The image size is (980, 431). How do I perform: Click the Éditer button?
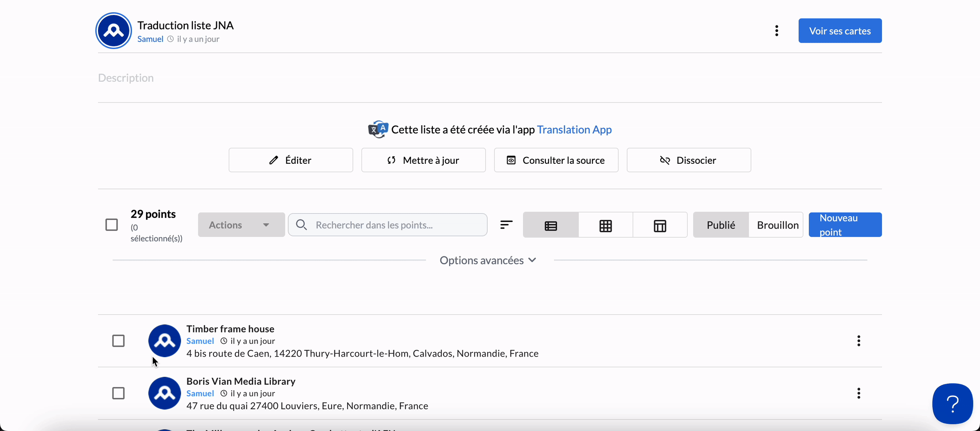[291, 160]
